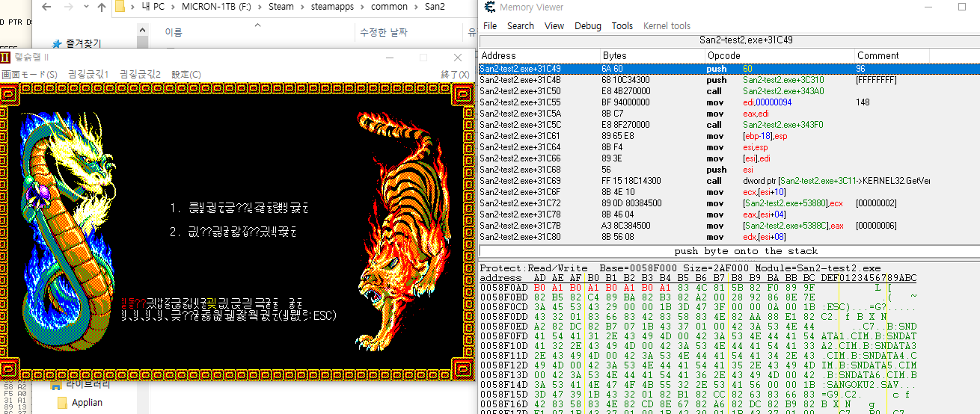980x414 pixels.
Task: Select disassembly row San2-test2.exe+31C49
Action: click(x=729, y=69)
